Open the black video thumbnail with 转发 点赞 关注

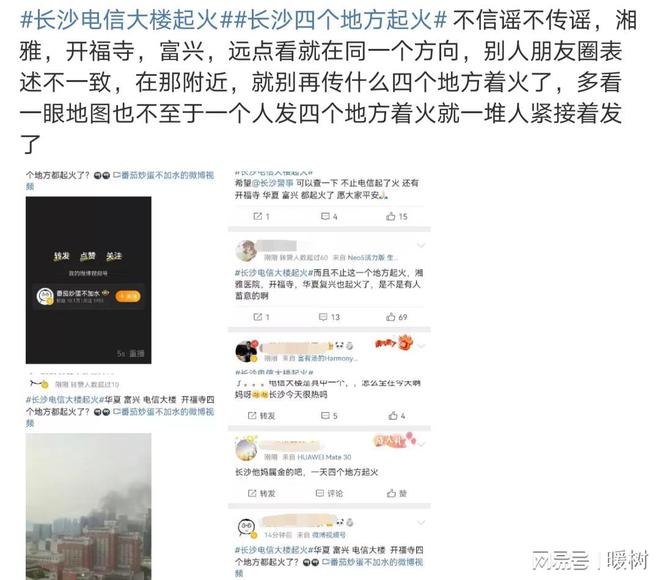(88, 280)
